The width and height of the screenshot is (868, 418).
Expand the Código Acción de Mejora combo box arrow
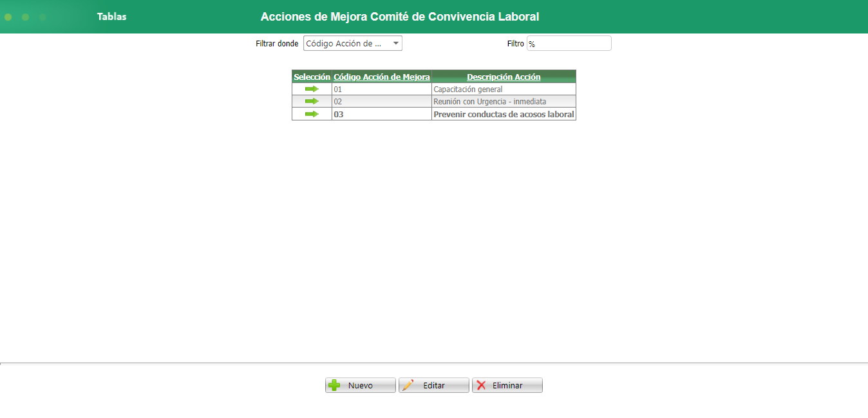(395, 43)
